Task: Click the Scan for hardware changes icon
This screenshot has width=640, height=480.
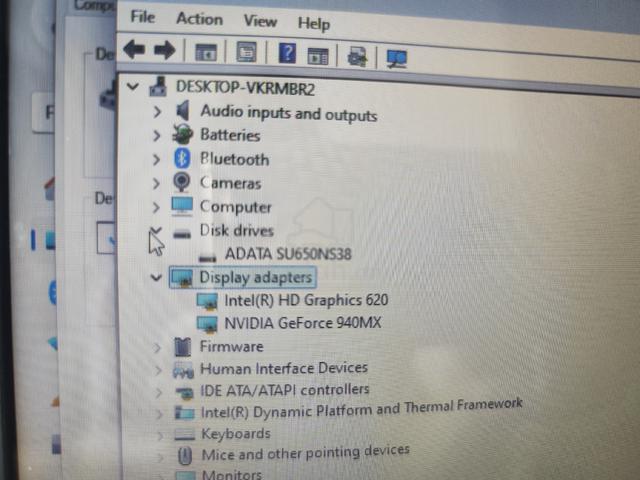Action: 397,60
